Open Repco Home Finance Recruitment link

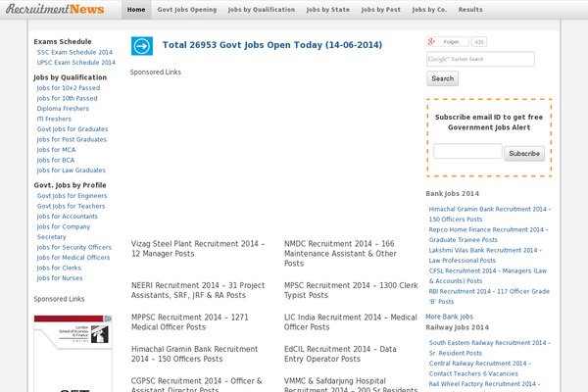(x=488, y=235)
